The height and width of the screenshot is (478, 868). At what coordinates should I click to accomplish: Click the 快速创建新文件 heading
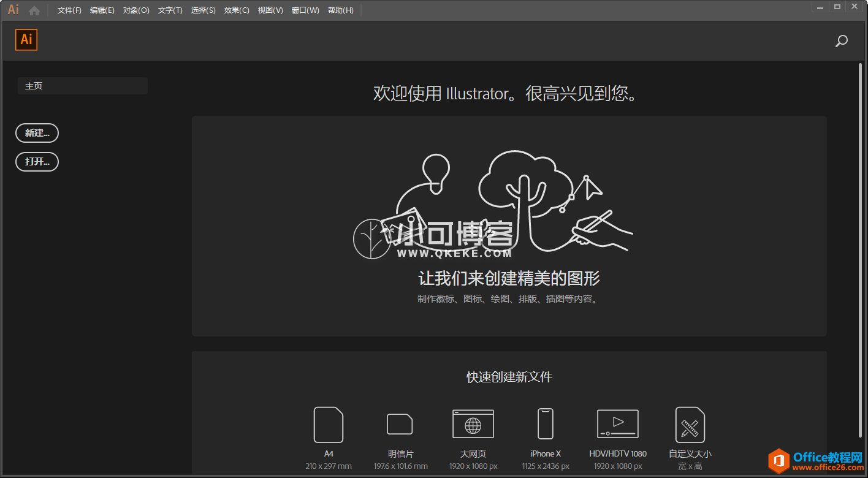point(509,377)
